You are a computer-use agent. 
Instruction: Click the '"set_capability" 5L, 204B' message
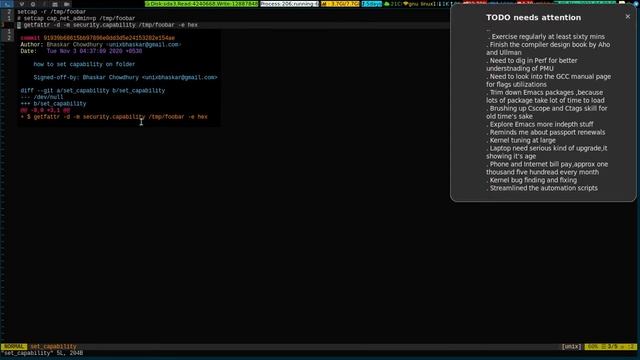42,353
